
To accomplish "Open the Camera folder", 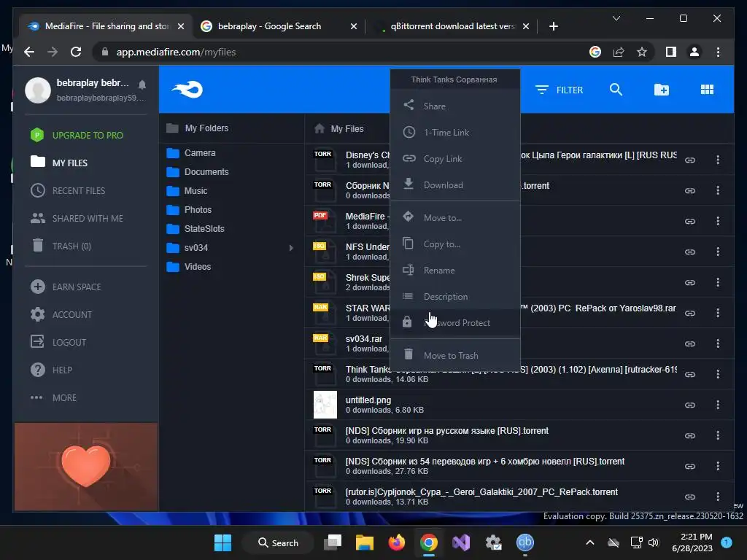I will point(191,153).
